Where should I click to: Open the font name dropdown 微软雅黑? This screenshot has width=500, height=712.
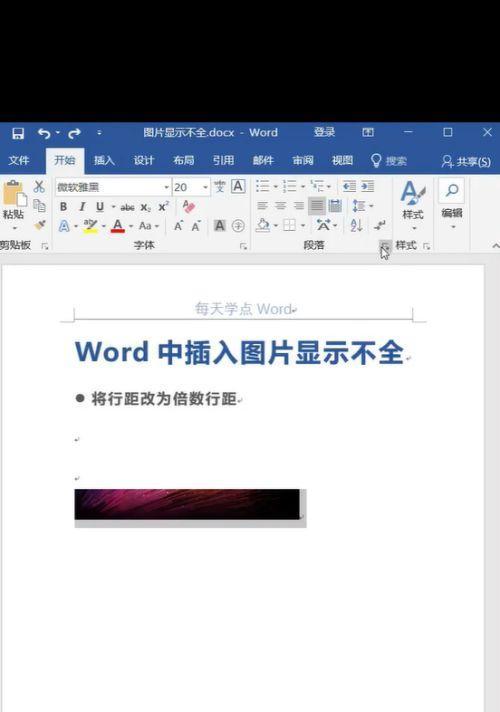click(x=166, y=187)
